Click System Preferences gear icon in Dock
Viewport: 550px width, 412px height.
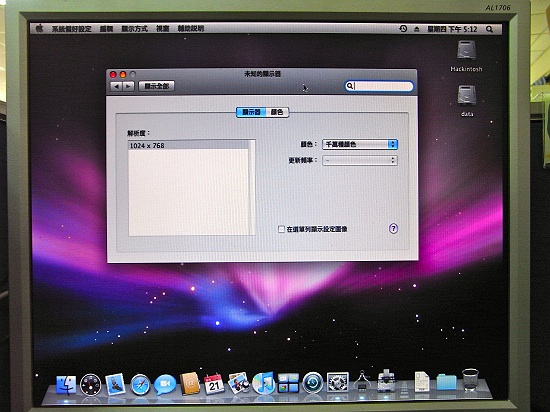tap(337, 382)
